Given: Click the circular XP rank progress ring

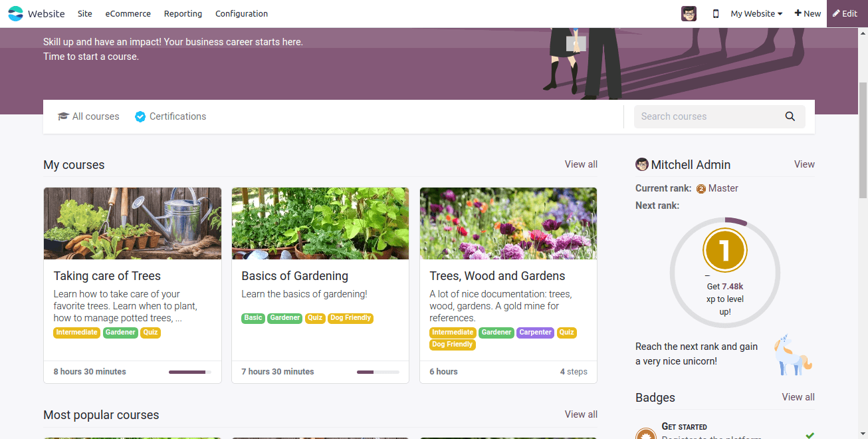Looking at the screenshot, I should pos(725,273).
